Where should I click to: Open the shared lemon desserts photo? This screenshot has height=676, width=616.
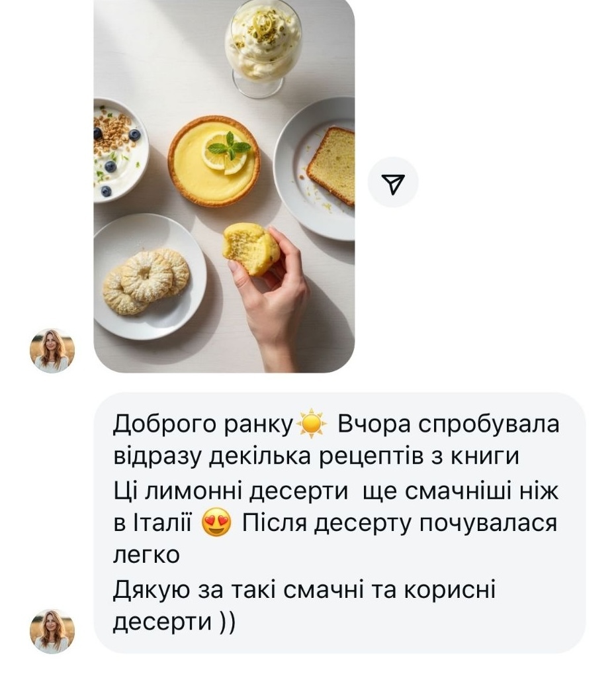click(x=224, y=186)
